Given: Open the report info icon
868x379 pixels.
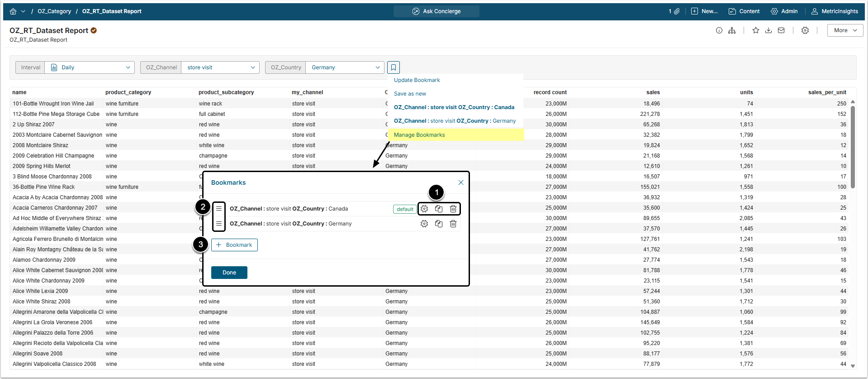Looking at the screenshot, I should click(x=719, y=30).
